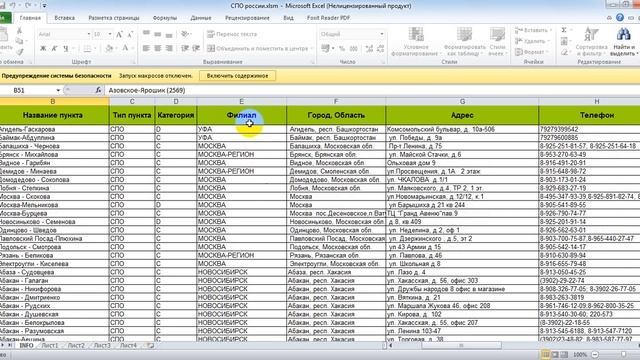The height and width of the screenshot is (360, 640).
Task: Select the Лист3 sheet tab
Action: click(x=102, y=345)
